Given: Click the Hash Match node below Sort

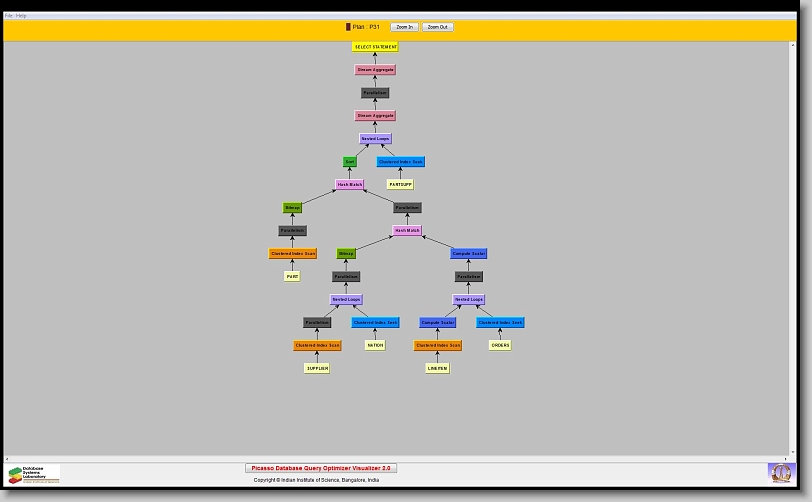Looking at the screenshot, I should coord(350,185).
